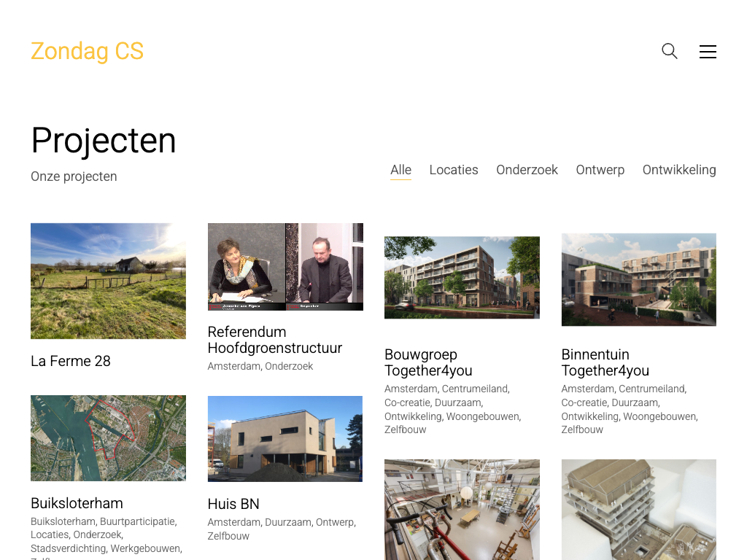Filter projects by Locaties
The width and height of the screenshot is (747, 560).
(454, 170)
